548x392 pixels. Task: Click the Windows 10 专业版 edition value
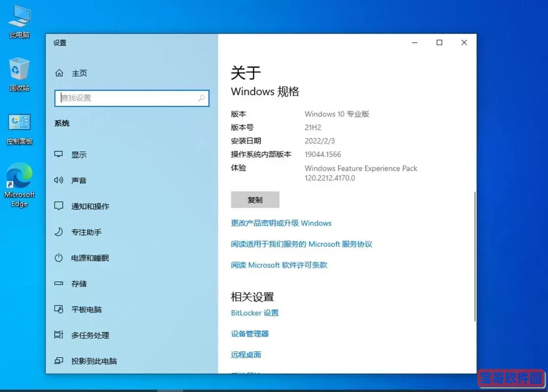[x=337, y=114]
